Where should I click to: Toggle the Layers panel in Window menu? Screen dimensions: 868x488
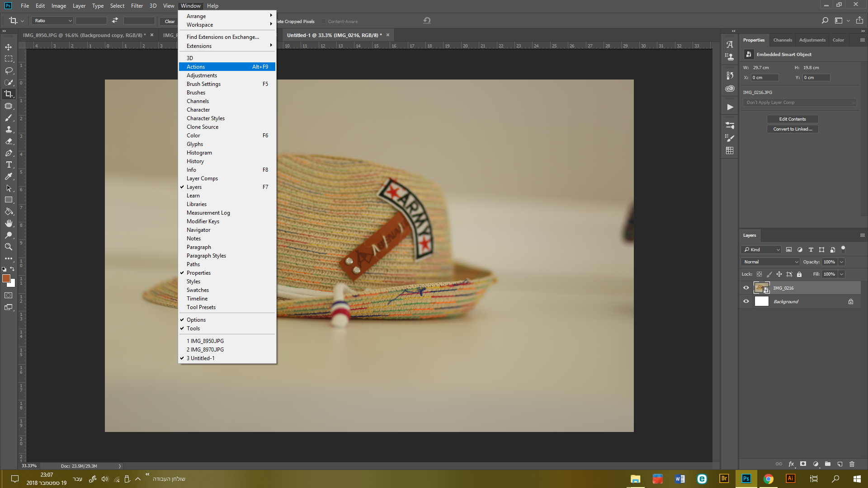coord(227,187)
